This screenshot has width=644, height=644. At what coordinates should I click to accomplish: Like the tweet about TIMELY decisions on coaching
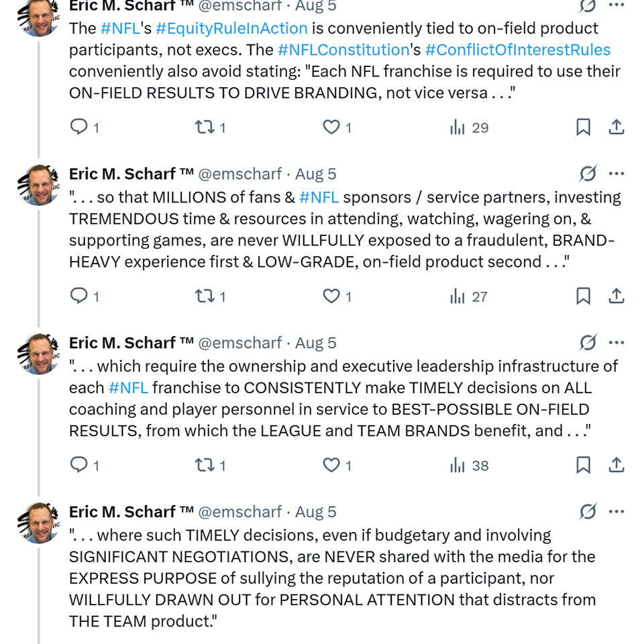tap(331, 465)
